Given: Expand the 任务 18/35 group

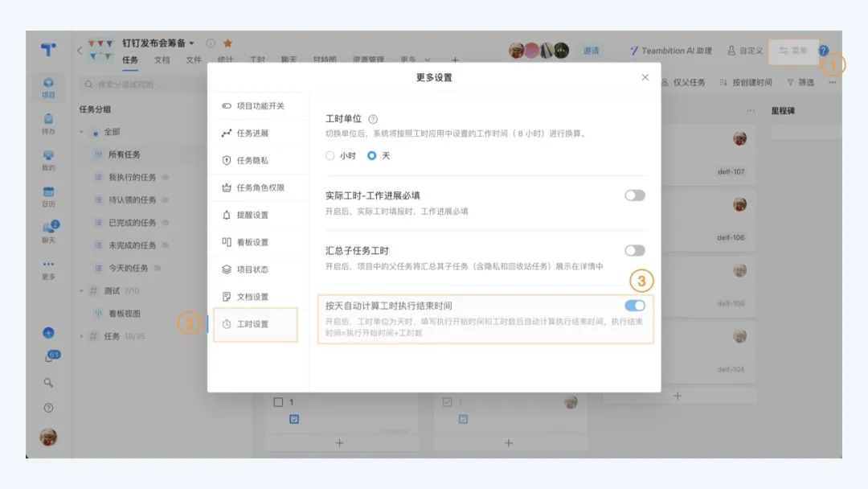Looking at the screenshot, I should [x=81, y=336].
